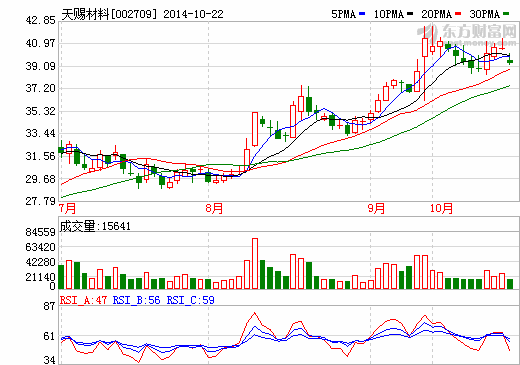Click the RSI_A:47 indicator label
520x365 pixels.
click(83, 300)
